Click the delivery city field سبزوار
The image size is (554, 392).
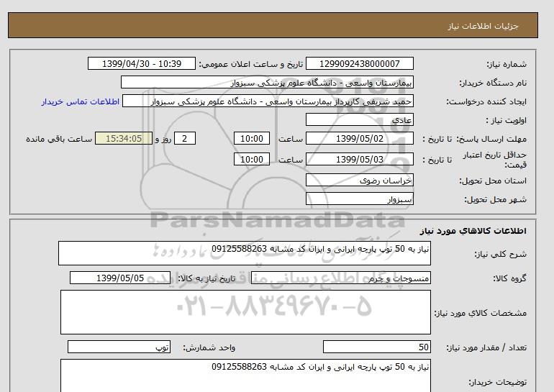359,199
